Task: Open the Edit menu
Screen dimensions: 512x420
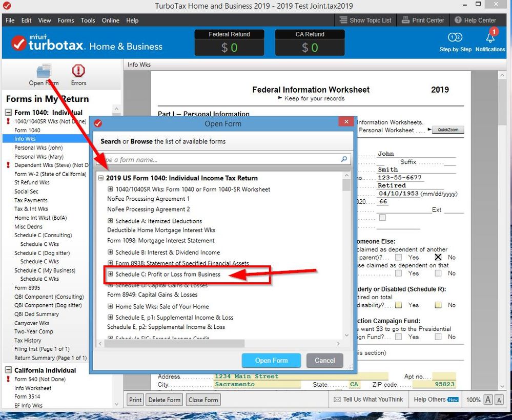Action: pyautogui.click(x=26, y=20)
